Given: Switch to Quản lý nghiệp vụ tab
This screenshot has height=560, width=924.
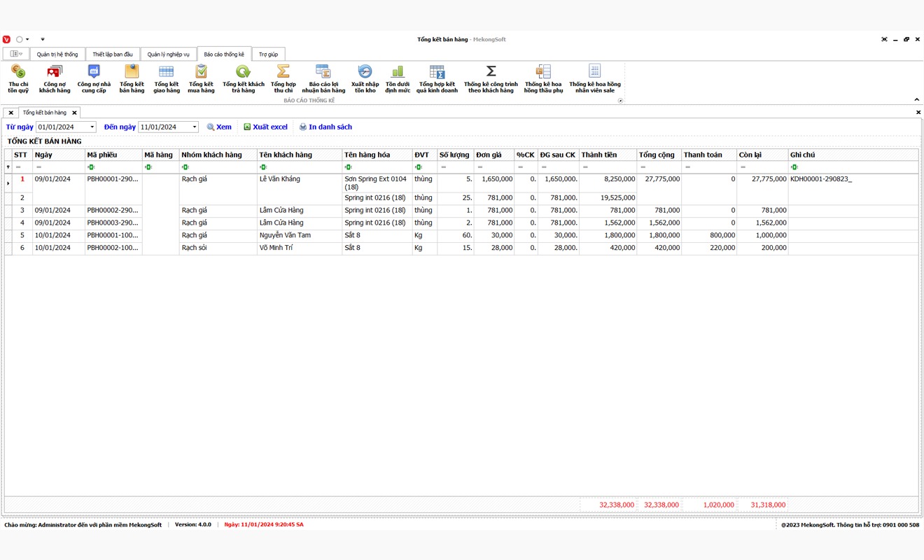Looking at the screenshot, I should click(168, 55).
